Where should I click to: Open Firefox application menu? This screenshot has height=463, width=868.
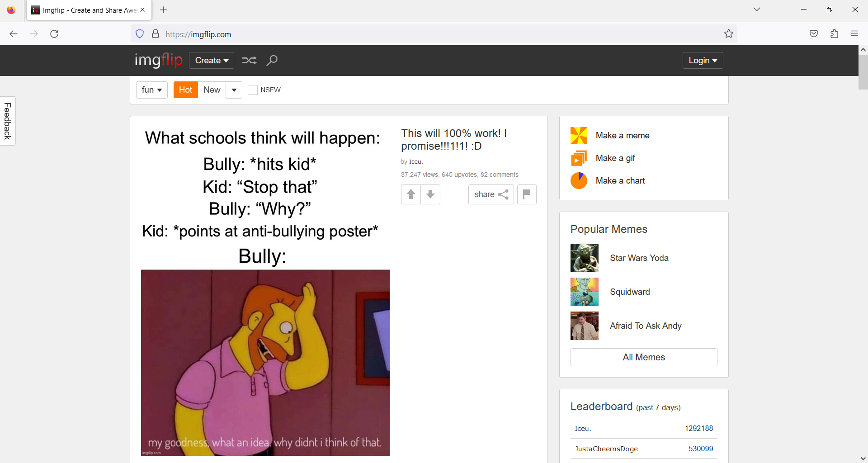click(x=854, y=34)
